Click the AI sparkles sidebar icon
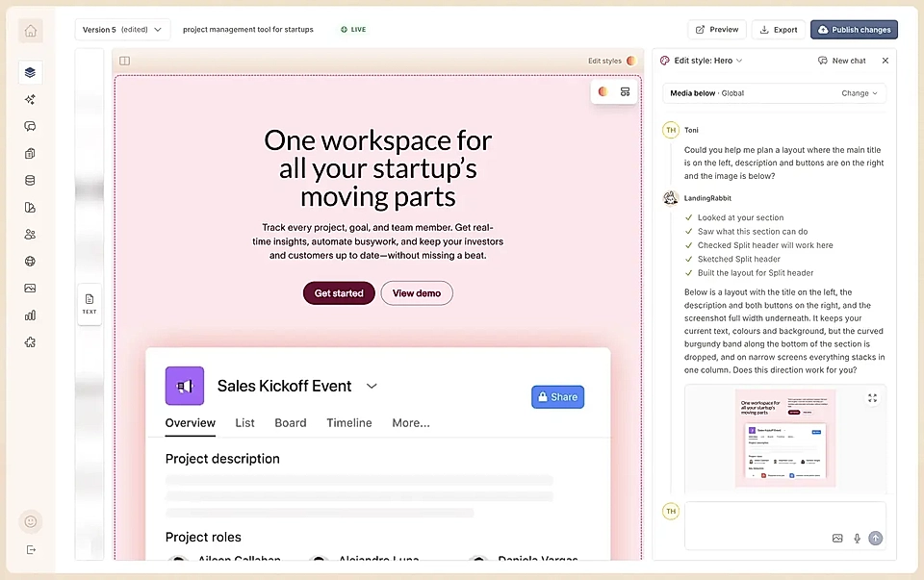The height and width of the screenshot is (580, 924). pos(30,99)
